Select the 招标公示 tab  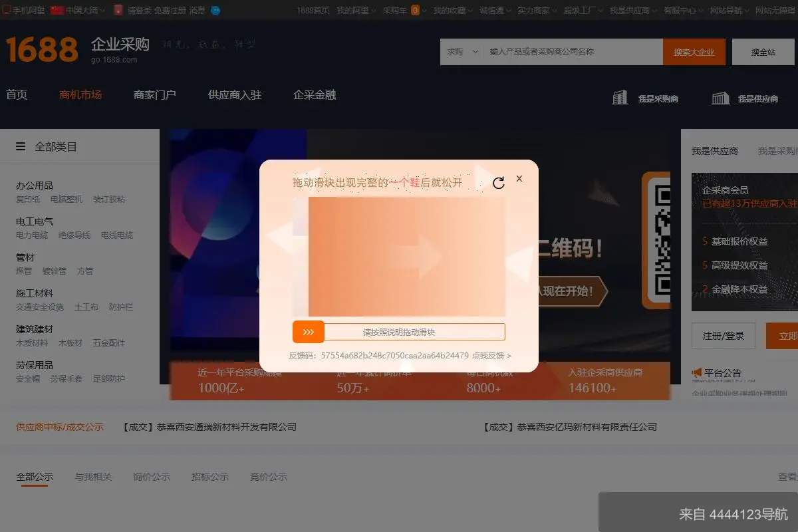point(210,477)
